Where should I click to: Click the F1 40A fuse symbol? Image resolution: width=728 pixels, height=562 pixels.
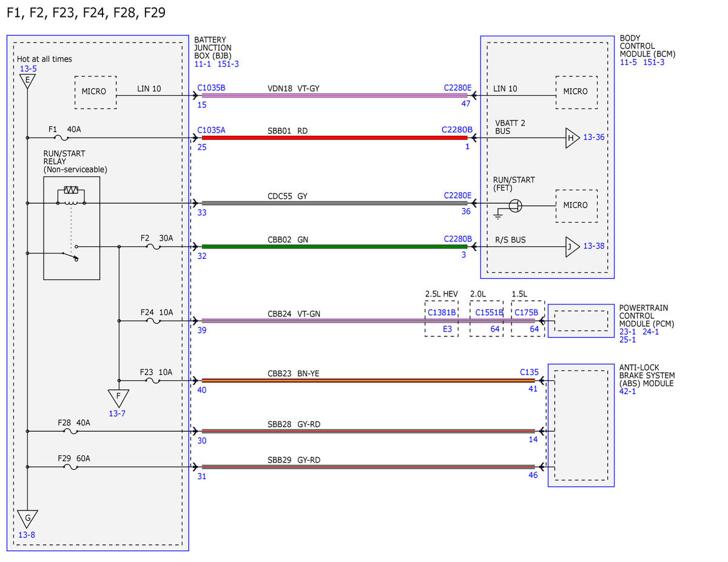click(x=62, y=138)
